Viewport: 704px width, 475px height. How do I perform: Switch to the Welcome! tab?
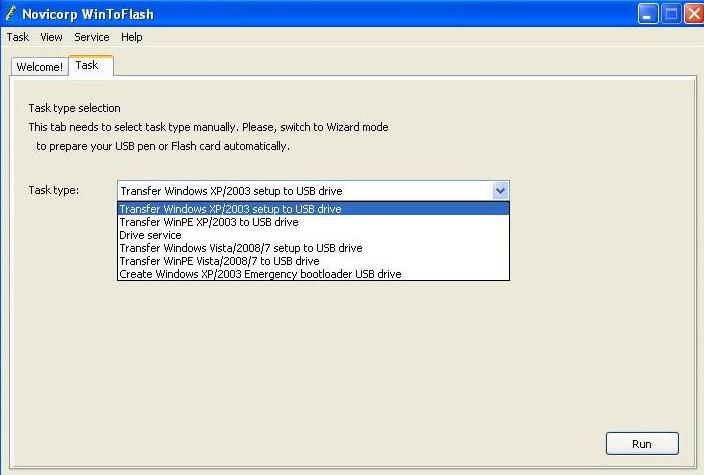click(40, 67)
